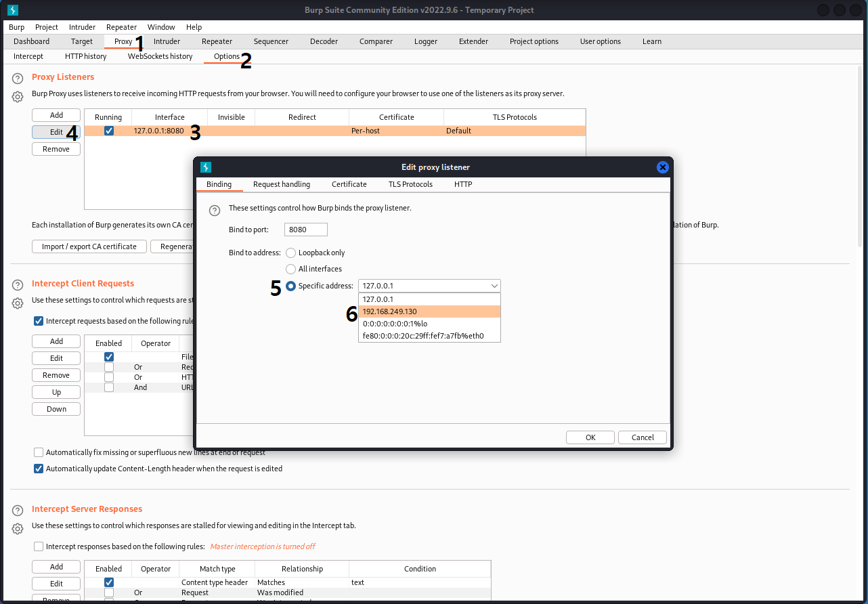Click Add under Intercept Server Responses
The width and height of the screenshot is (868, 604).
[56, 567]
